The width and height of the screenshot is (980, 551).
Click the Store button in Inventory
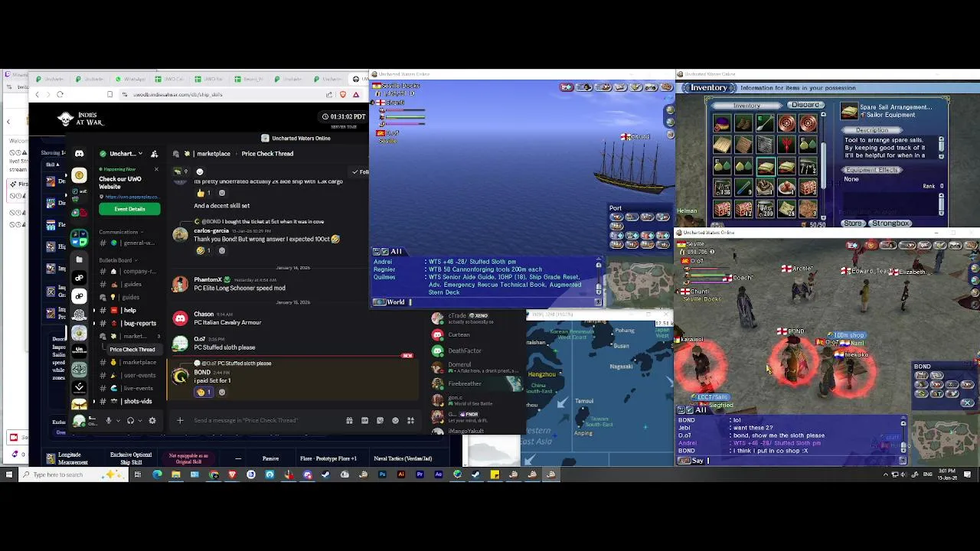[853, 223]
